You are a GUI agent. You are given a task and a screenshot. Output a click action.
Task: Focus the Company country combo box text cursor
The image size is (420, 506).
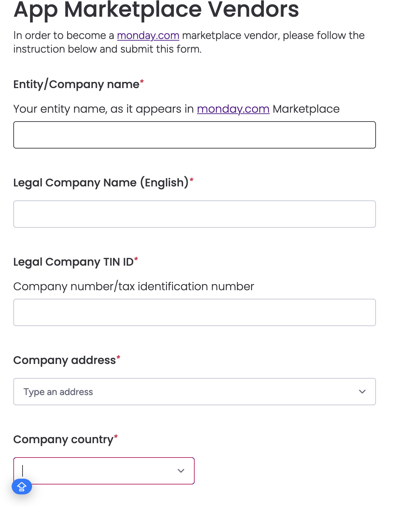[23, 471]
